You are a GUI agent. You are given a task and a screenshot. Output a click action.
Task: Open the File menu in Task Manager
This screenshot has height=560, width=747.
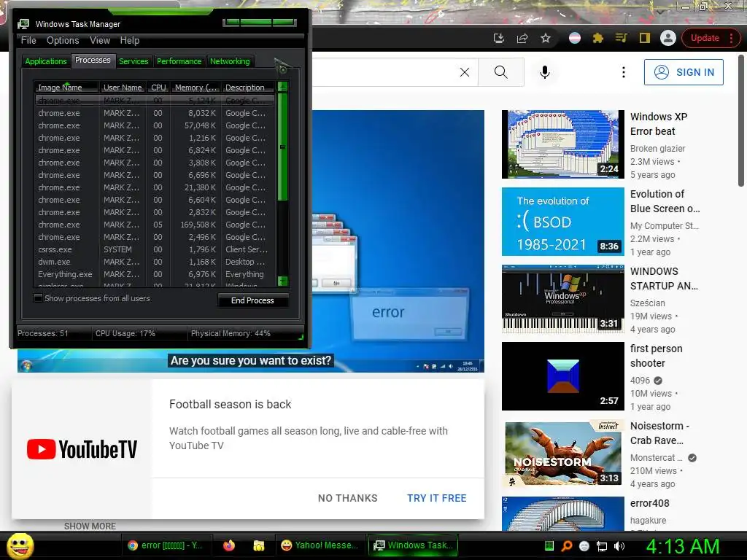[x=28, y=41]
